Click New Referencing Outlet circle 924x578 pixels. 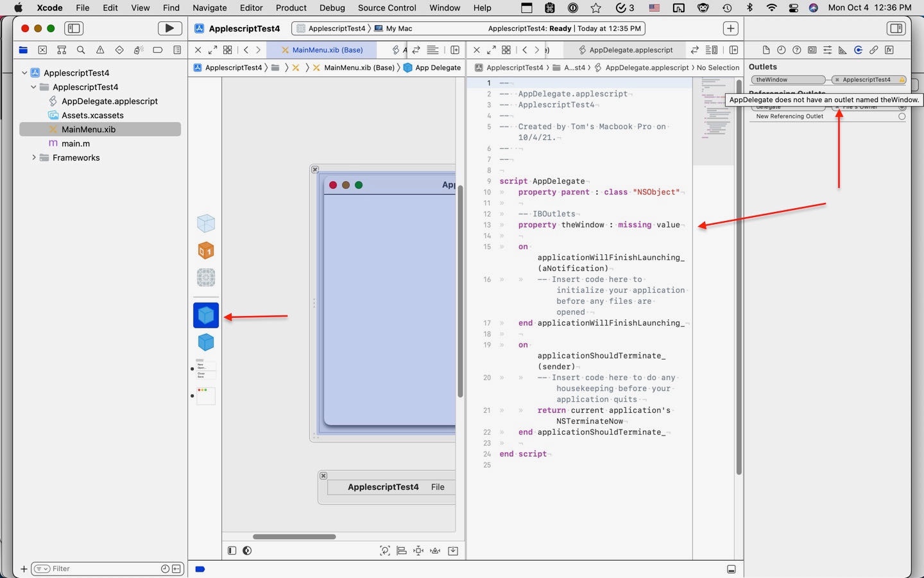pos(902,116)
